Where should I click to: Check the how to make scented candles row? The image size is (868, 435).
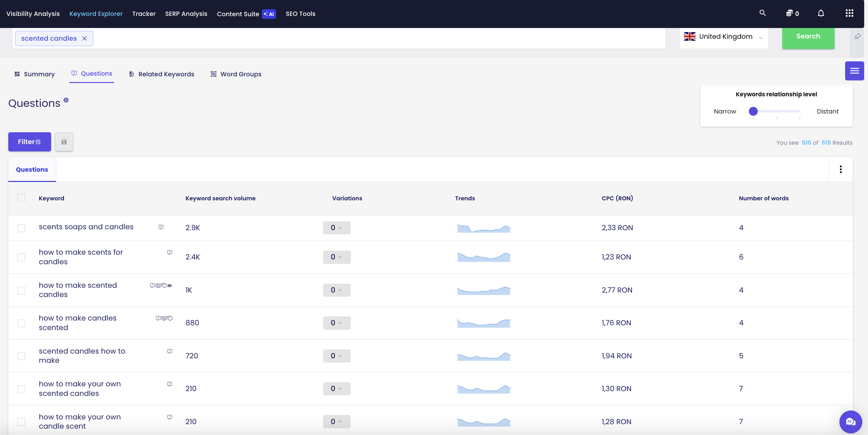click(x=21, y=291)
